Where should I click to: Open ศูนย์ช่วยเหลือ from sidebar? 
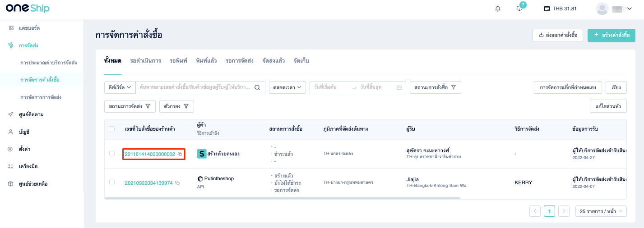[33, 184]
